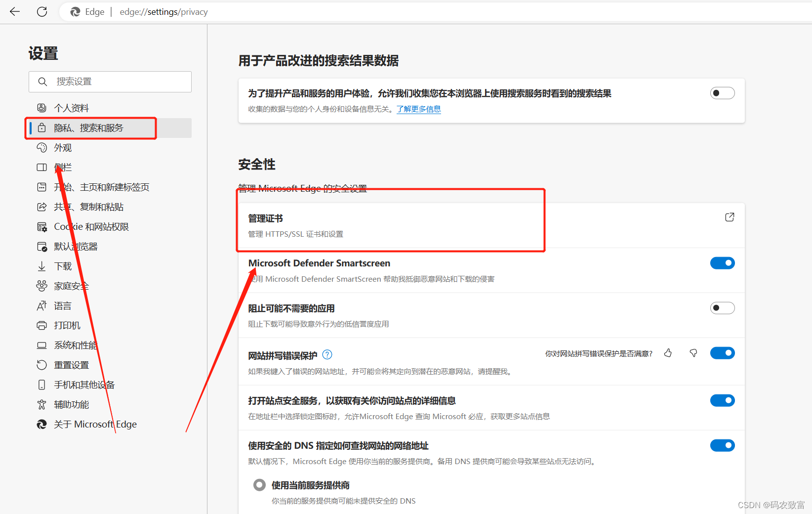Click the 安全性 section heading
Image resolution: width=812 pixels, height=514 pixels.
pyautogui.click(x=257, y=164)
